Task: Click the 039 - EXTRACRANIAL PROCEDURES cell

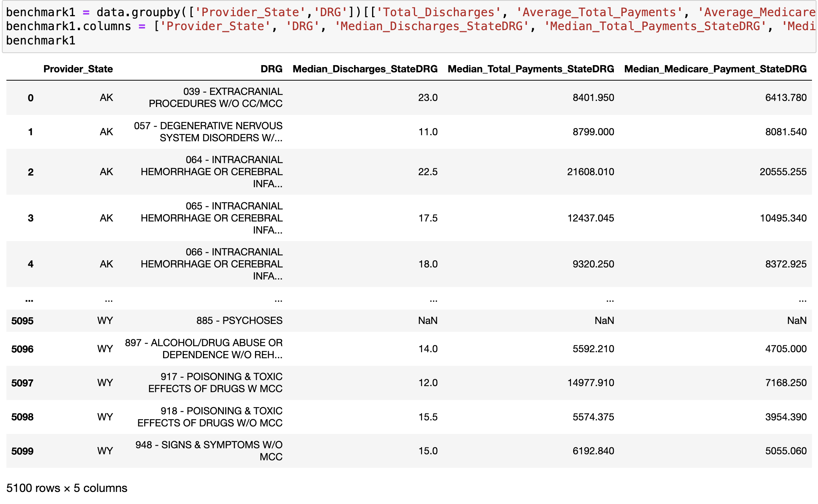Action: (215, 98)
